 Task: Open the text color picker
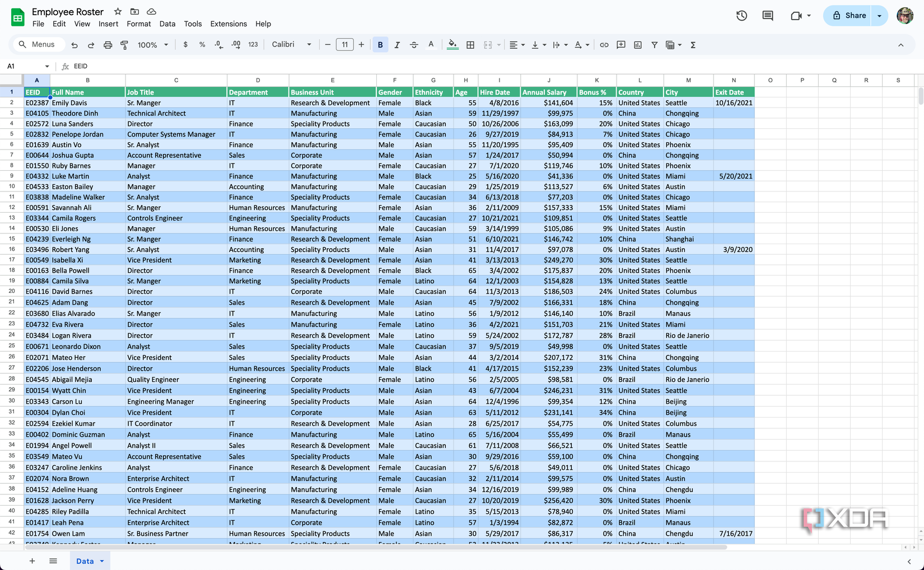coord(431,45)
